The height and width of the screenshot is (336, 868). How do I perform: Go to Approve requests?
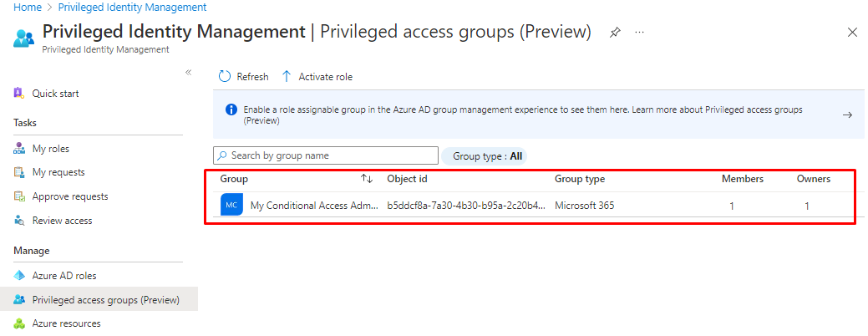pyautogui.click(x=69, y=196)
